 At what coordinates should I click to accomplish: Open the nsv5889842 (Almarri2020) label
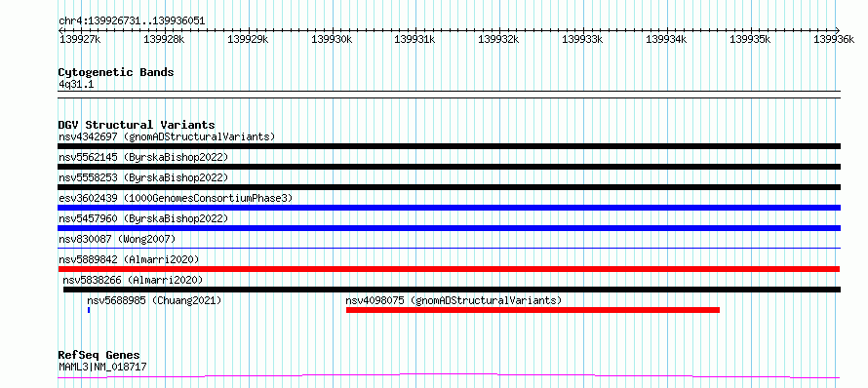(129, 259)
